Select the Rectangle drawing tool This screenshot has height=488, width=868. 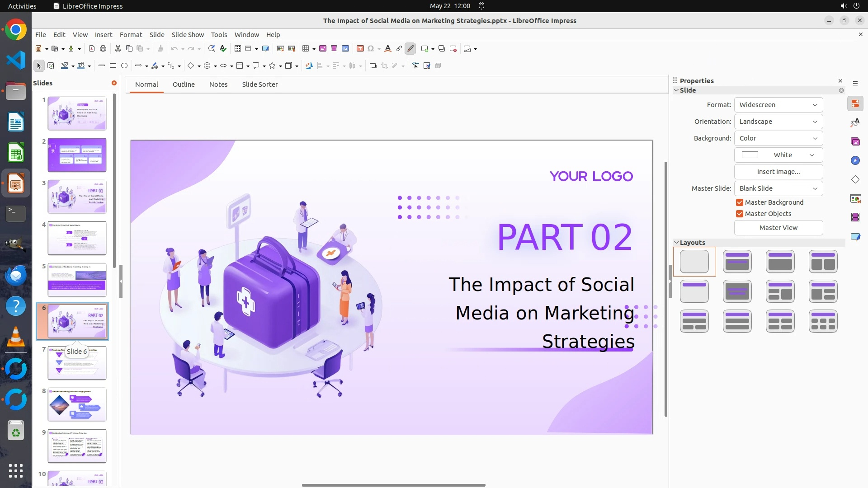click(x=113, y=66)
